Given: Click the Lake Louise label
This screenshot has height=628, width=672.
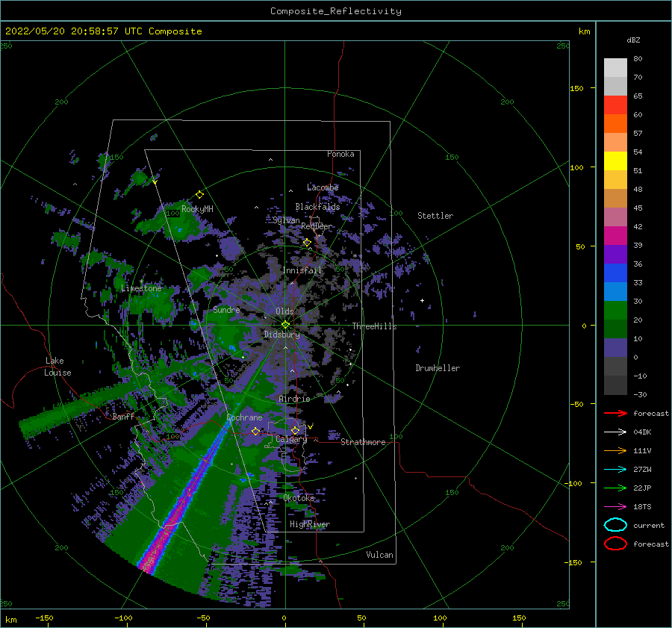Looking at the screenshot, I should (x=57, y=367).
